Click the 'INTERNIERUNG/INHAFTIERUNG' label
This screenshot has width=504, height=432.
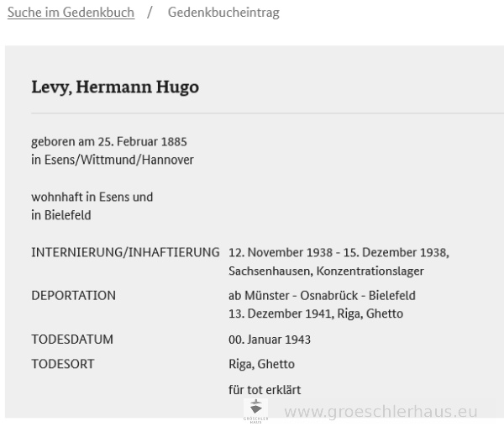click(125, 252)
